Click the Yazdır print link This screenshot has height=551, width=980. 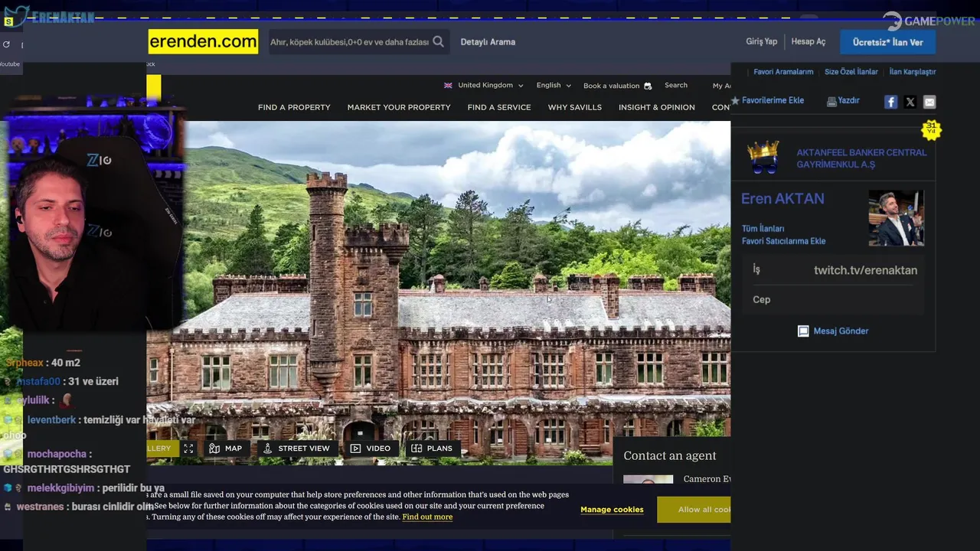848,100
